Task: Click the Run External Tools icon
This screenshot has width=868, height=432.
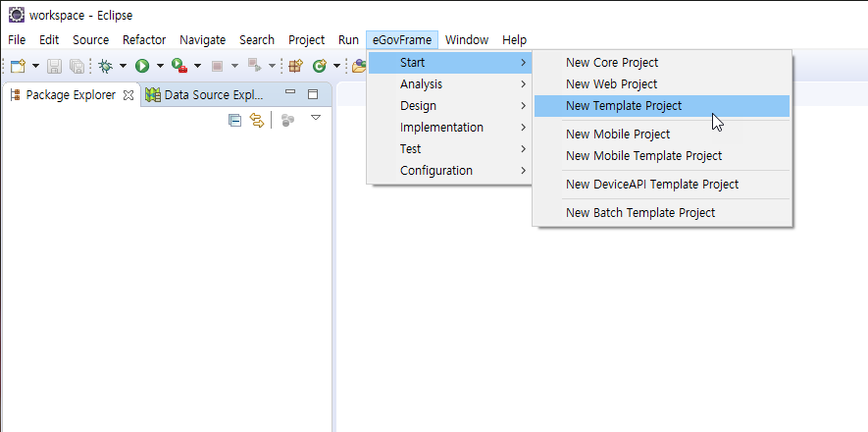Action: click(x=179, y=66)
